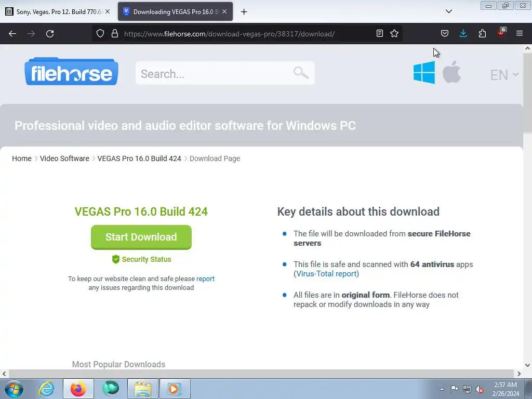Click the horizontal scrollbar right arrow

pyautogui.click(x=519, y=374)
